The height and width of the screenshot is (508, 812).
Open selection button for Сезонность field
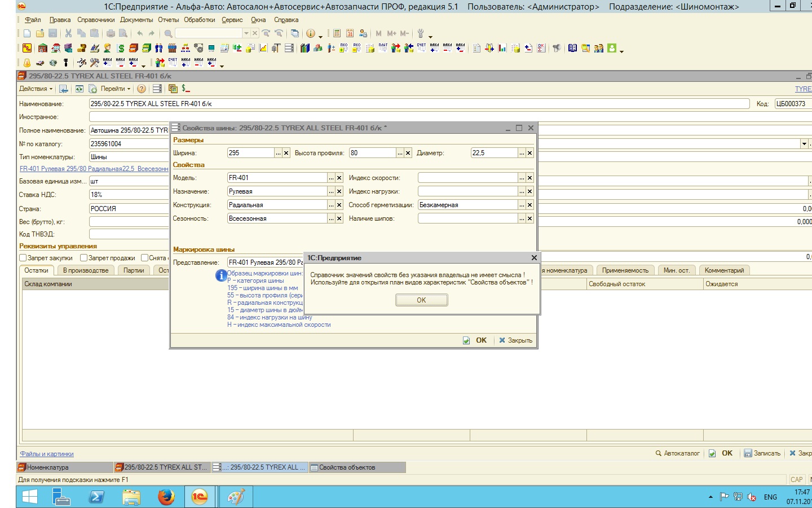tap(332, 218)
